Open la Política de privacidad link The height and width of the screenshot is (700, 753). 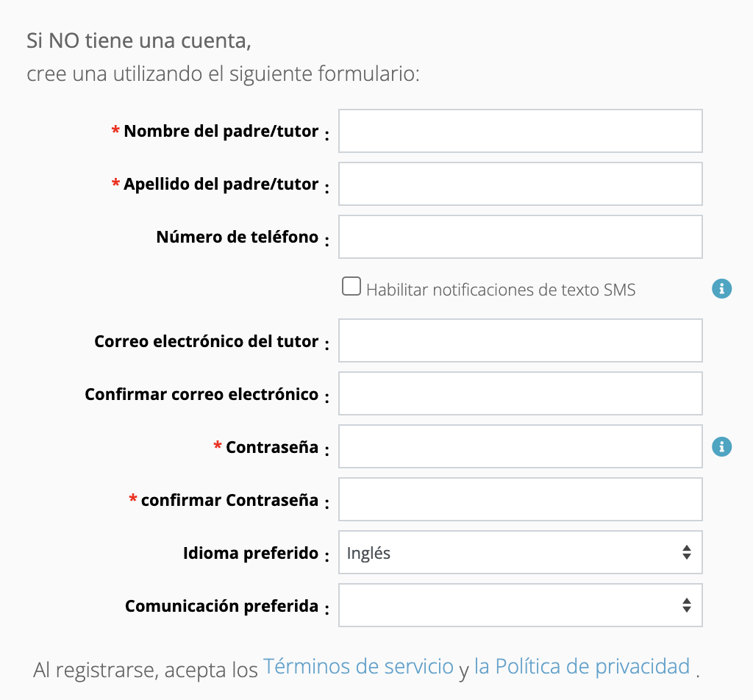click(x=582, y=666)
